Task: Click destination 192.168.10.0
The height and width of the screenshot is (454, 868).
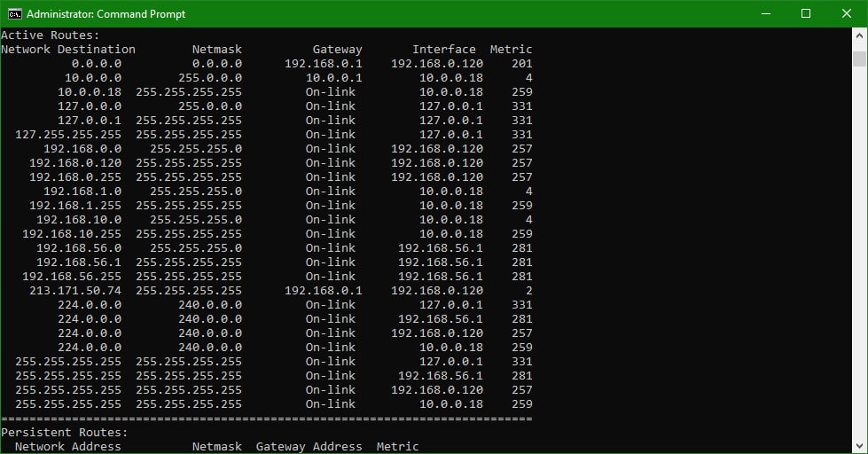Action: pos(79,220)
